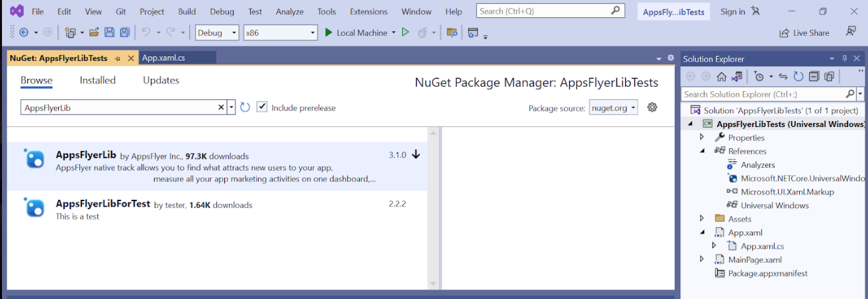Switch to the Installed tab

pyautogui.click(x=97, y=80)
